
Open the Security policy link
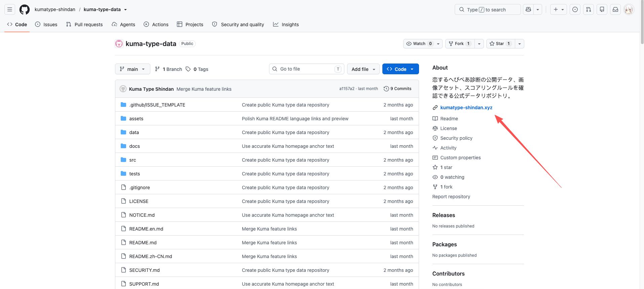[x=452, y=138]
